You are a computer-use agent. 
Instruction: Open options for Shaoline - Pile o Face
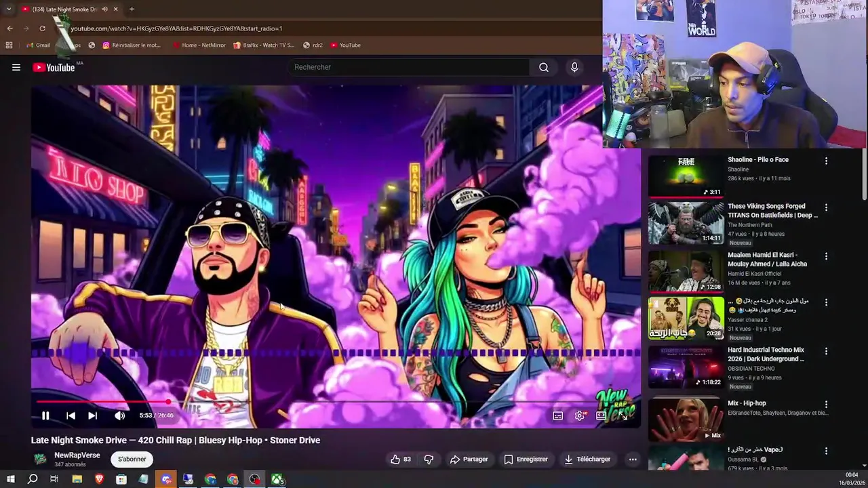pos(826,161)
